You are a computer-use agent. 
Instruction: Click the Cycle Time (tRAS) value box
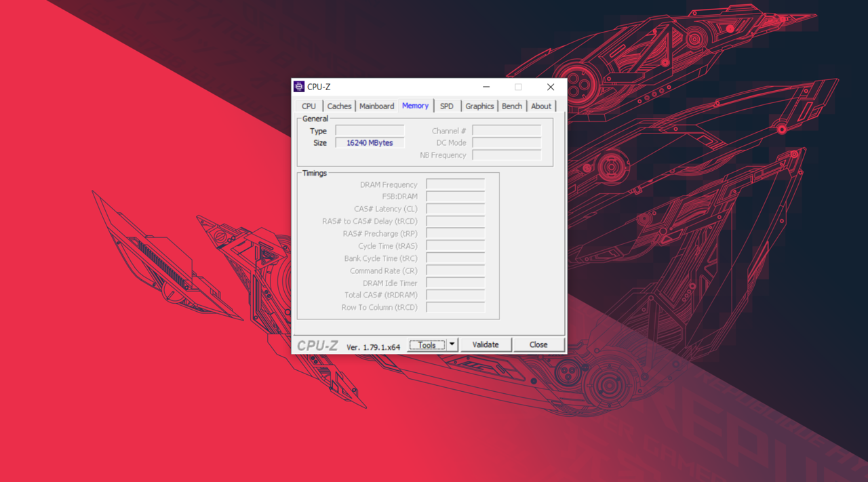tap(456, 246)
